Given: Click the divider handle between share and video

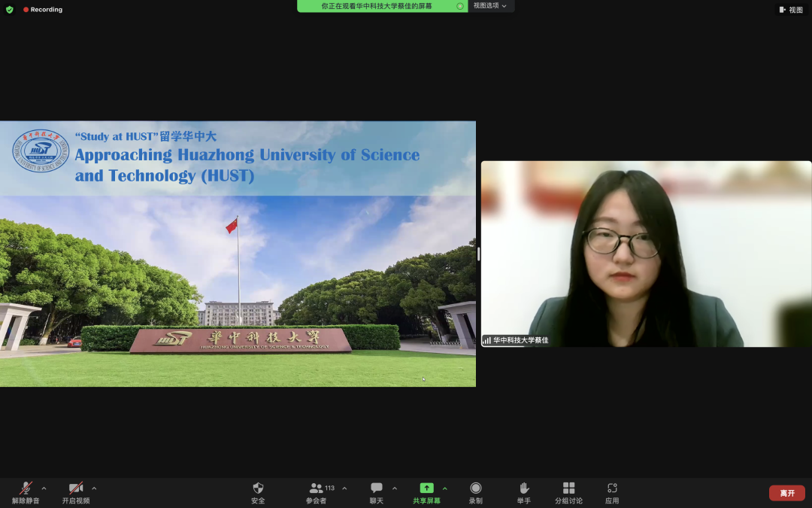Looking at the screenshot, I should pyautogui.click(x=478, y=254).
